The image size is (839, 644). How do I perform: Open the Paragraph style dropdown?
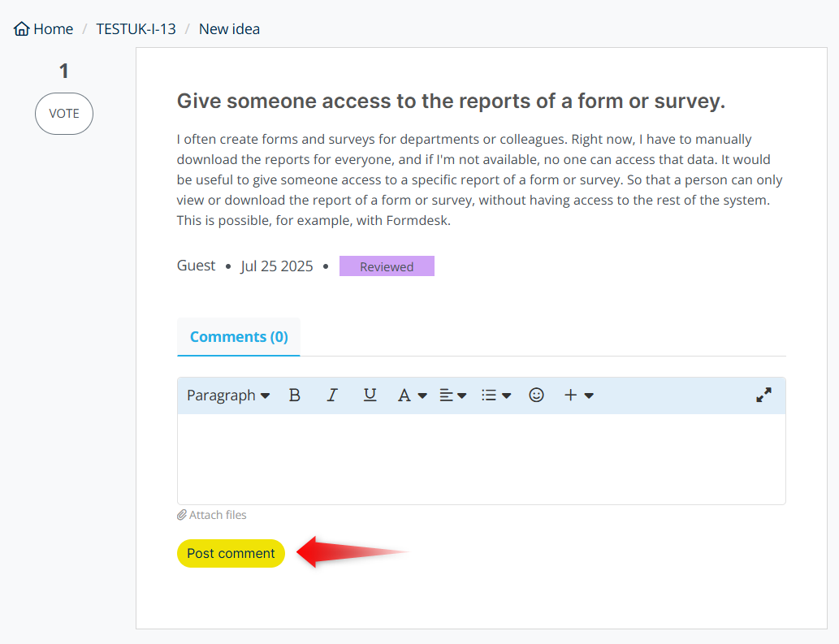click(228, 395)
